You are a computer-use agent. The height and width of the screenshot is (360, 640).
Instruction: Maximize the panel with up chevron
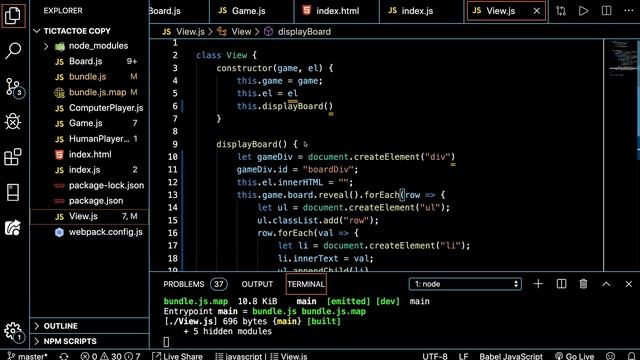(606, 284)
